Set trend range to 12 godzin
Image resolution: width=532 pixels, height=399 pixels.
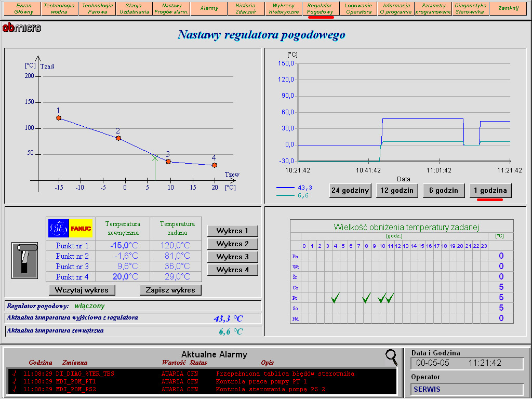(397, 190)
